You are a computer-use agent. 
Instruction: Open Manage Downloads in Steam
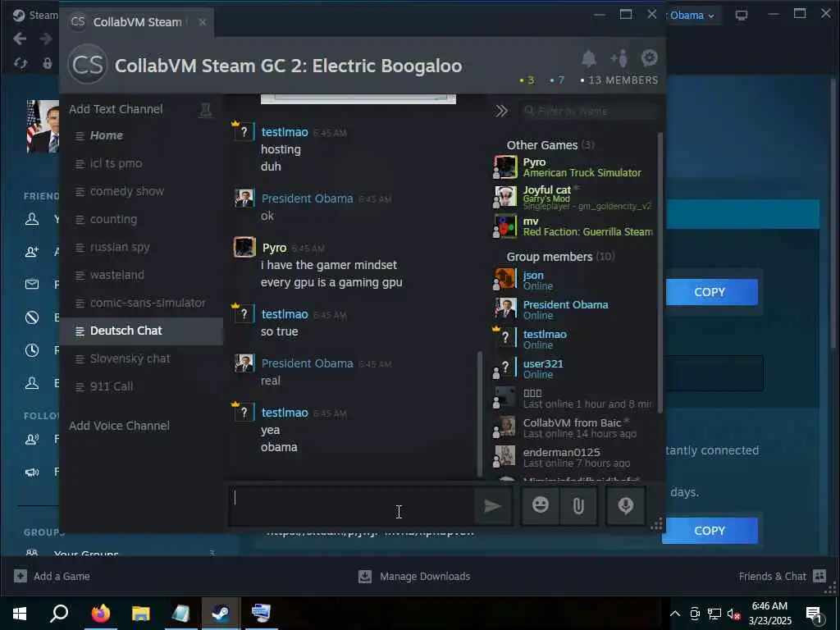pyautogui.click(x=414, y=577)
